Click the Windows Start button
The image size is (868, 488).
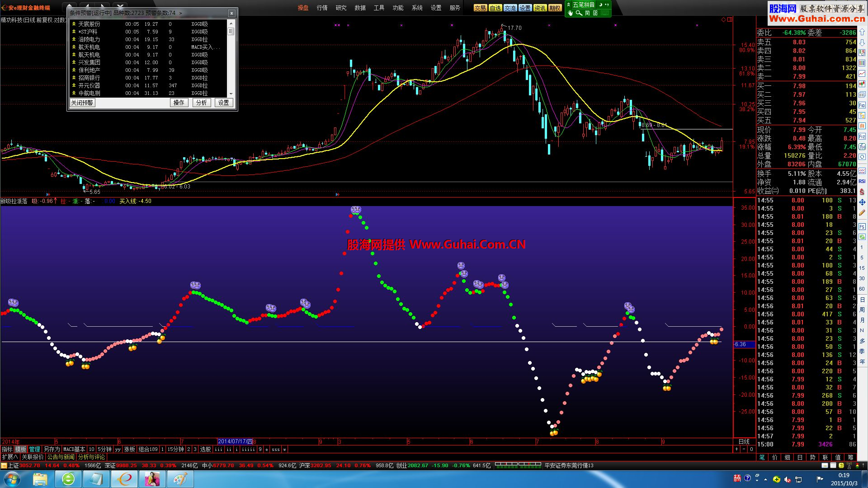[12, 479]
